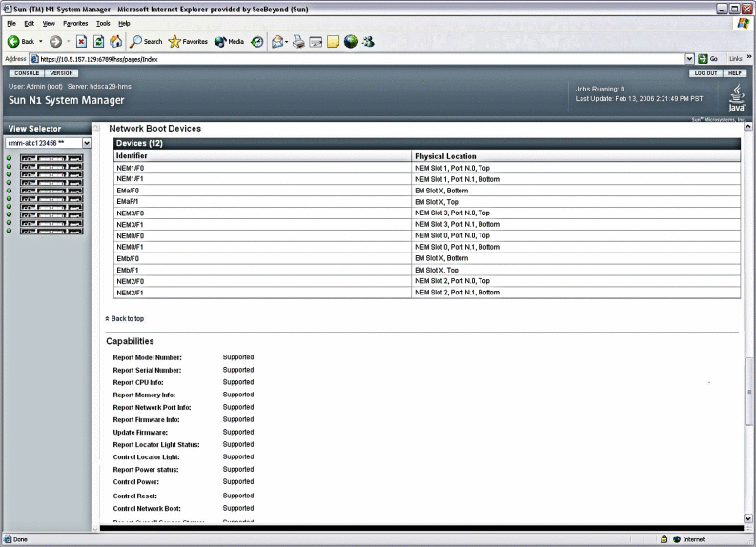Click the CONSOLE button
The height and width of the screenshot is (547, 756).
[x=27, y=73]
